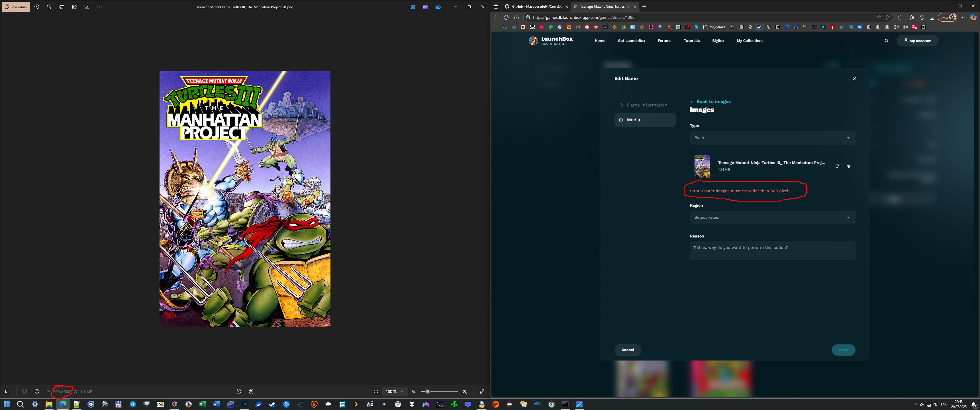Image resolution: width=980 pixels, height=410 pixels.
Task: Click the scan text icon in Photos
Action: (251, 391)
